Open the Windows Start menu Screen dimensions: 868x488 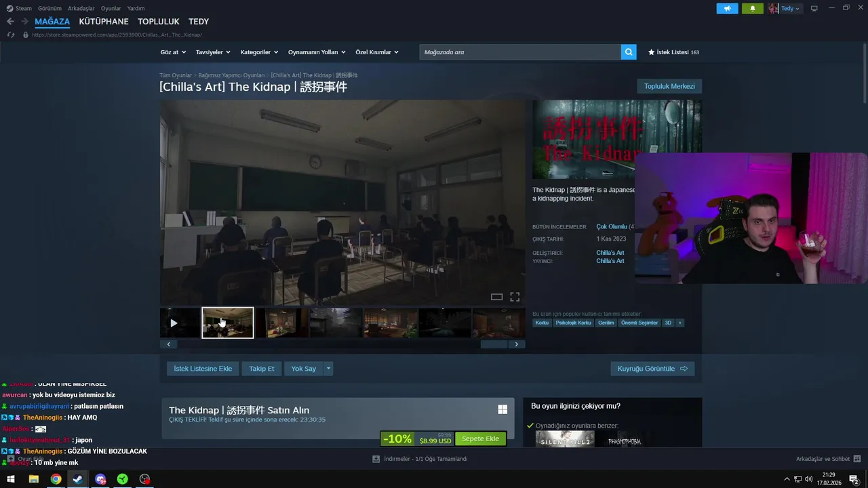click(11, 479)
